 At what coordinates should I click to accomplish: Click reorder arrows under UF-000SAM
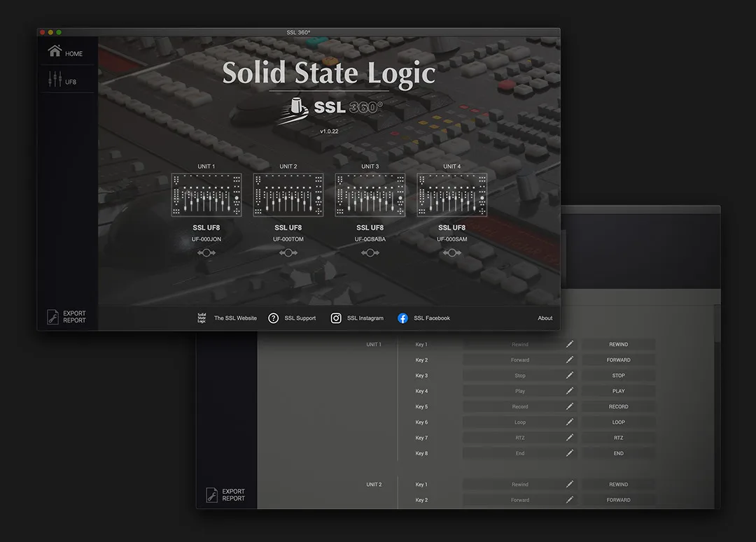pos(451,252)
